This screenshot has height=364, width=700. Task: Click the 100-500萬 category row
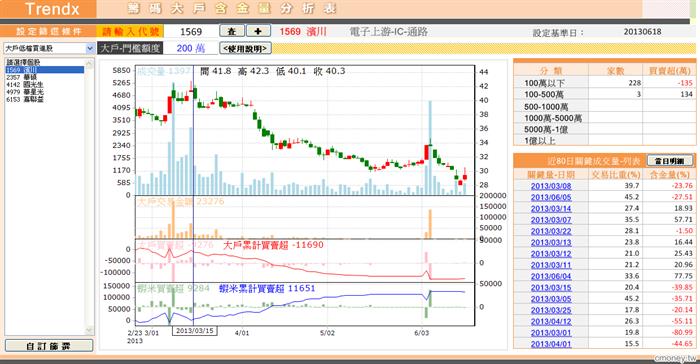click(604, 94)
